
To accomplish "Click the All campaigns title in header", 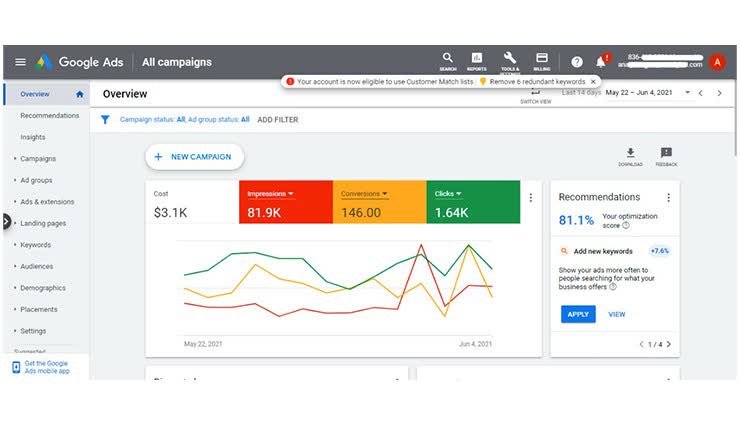I will click(x=177, y=62).
